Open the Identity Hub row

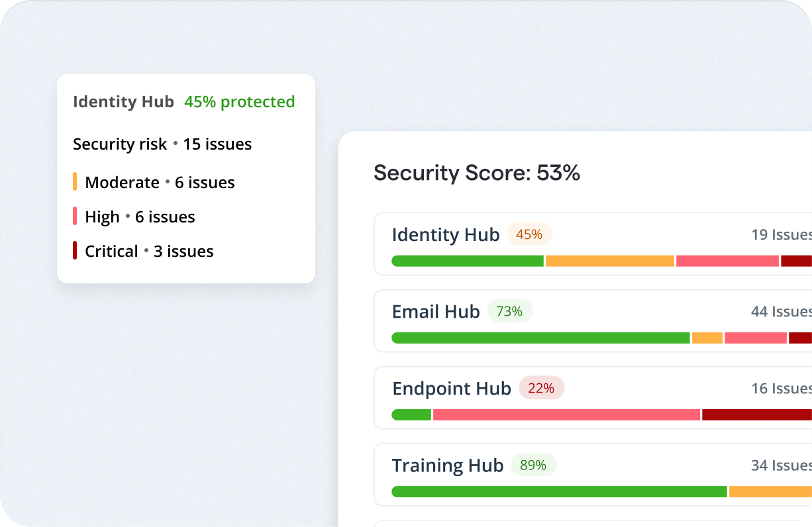(x=593, y=244)
